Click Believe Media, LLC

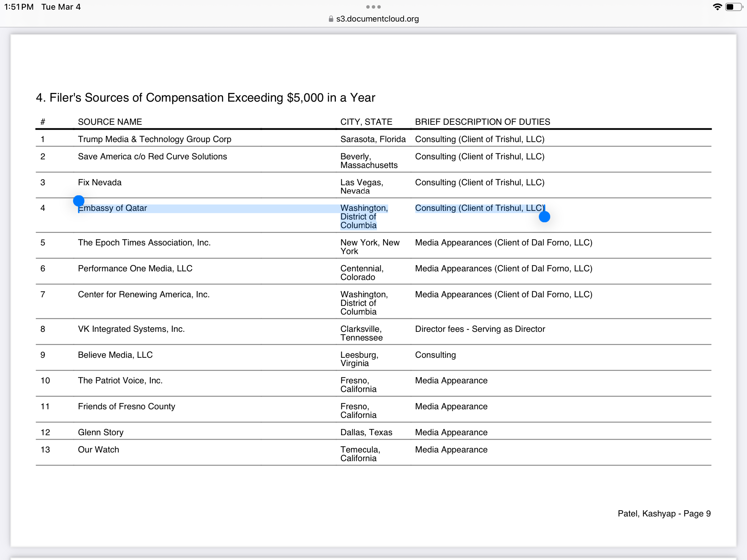coord(115,355)
